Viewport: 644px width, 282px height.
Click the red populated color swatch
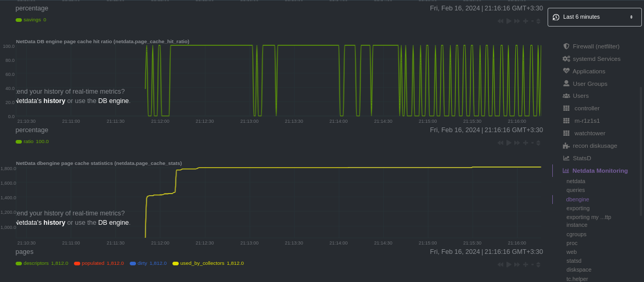tap(77, 263)
